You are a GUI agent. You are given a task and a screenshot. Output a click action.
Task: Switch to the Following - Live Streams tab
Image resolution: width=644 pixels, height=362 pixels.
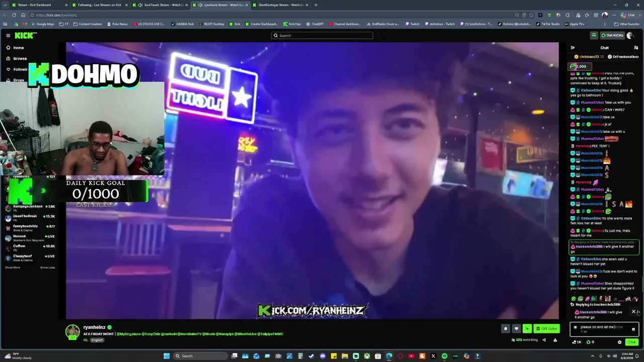[x=100, y=5]
